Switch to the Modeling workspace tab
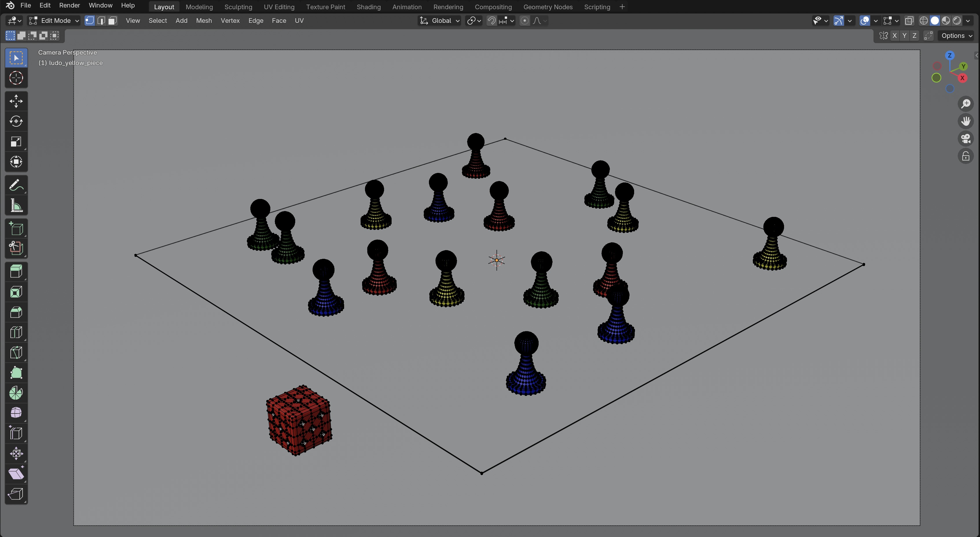This screenshot has width=980, height=537. pos(199,7)
